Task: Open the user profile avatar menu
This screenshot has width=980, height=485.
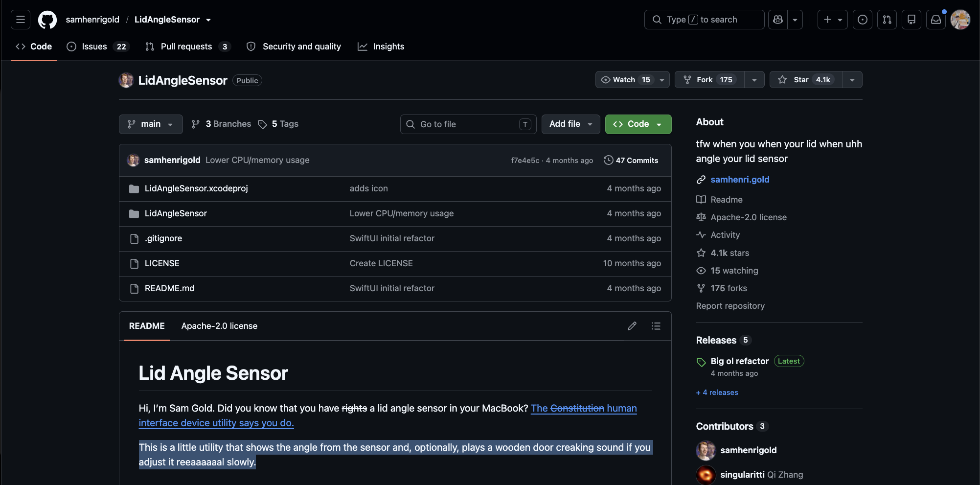Action: tap(960, 20)
